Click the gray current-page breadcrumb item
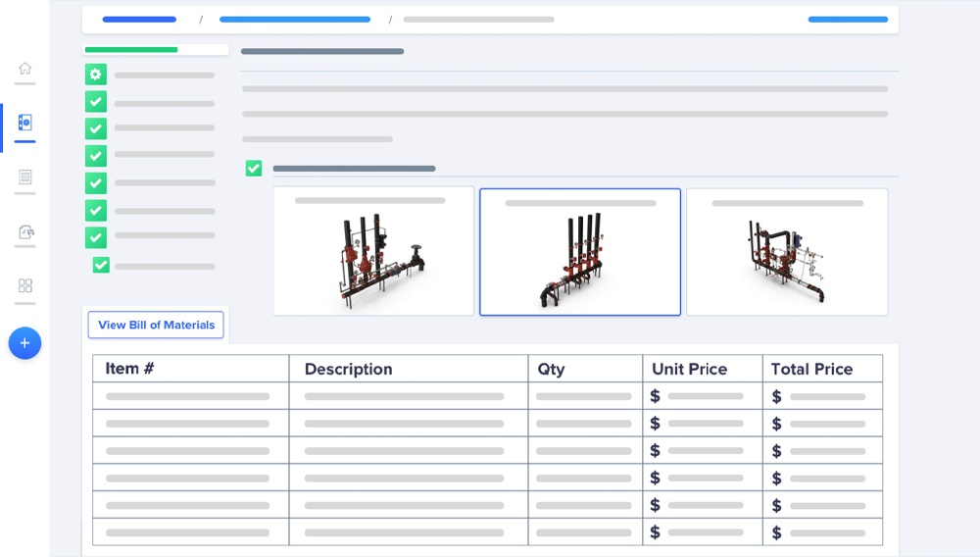 [479, 20]
